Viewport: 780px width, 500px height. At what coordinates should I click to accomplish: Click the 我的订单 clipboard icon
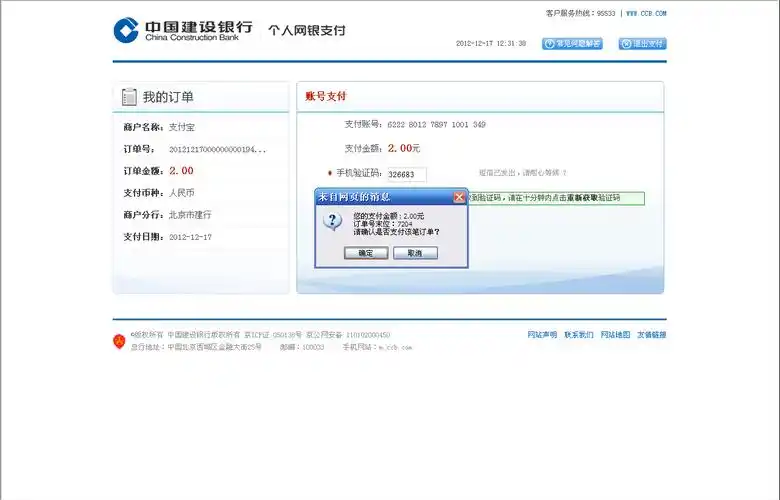(129, 97)
